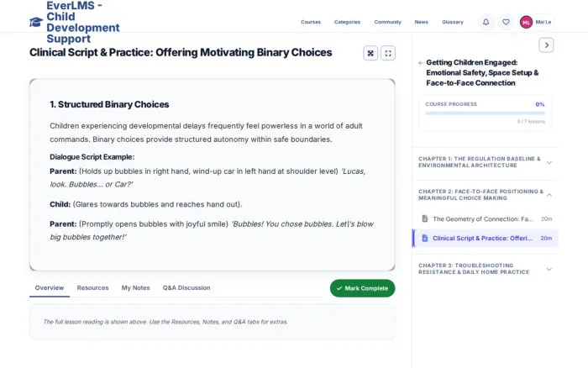The width and height of the screenshot is (588, 368).
Task: Click the graduation cap logo icon
Action: pos(36,22)
